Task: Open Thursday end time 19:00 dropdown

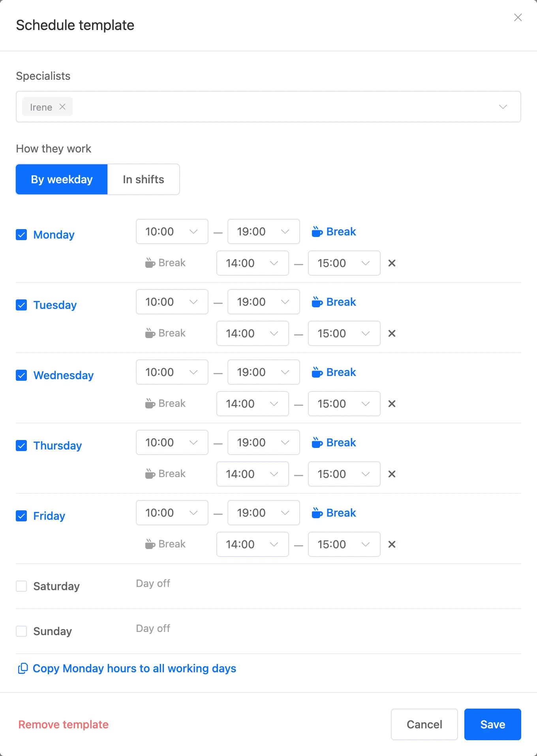Action: (x=264, y=442)
